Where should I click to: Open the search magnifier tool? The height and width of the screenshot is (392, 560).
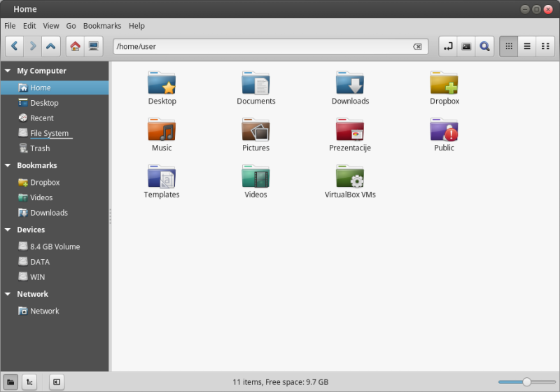[x=484, y=47]
